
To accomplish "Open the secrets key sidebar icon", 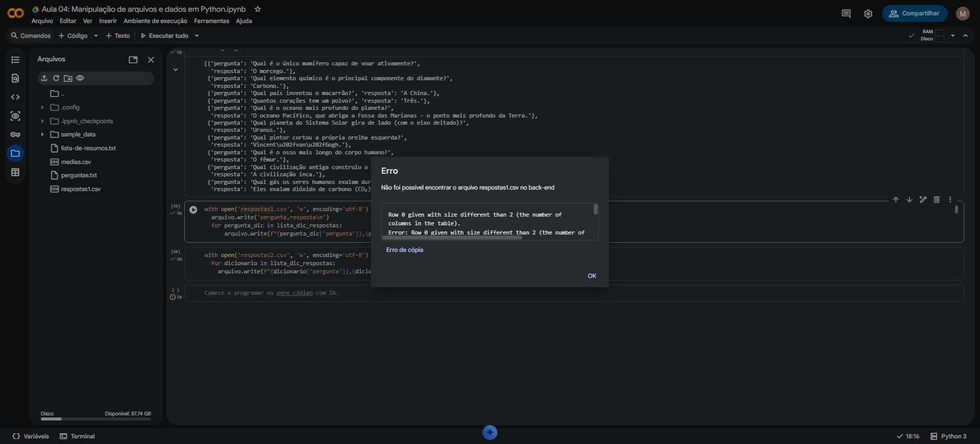I will coord(15,134).
